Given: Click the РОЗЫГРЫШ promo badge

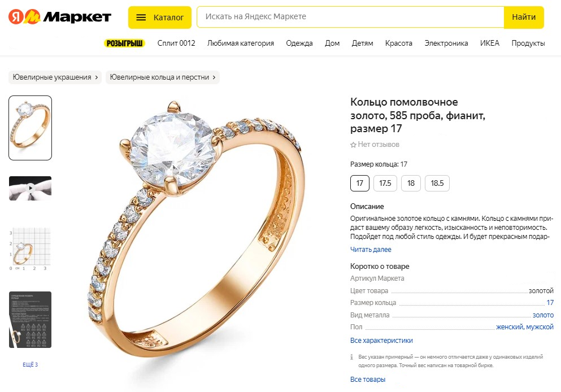Looking at the screenshot, I should [124, 43].
